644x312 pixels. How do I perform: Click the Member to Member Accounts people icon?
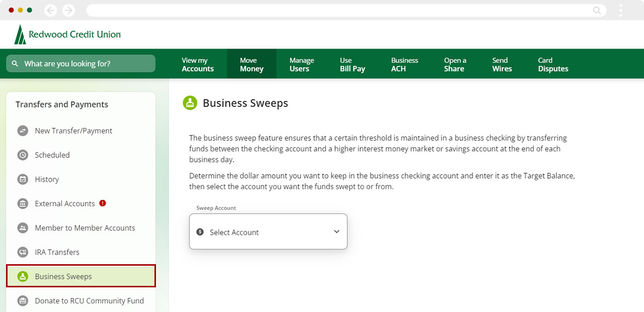pos(23,228)
